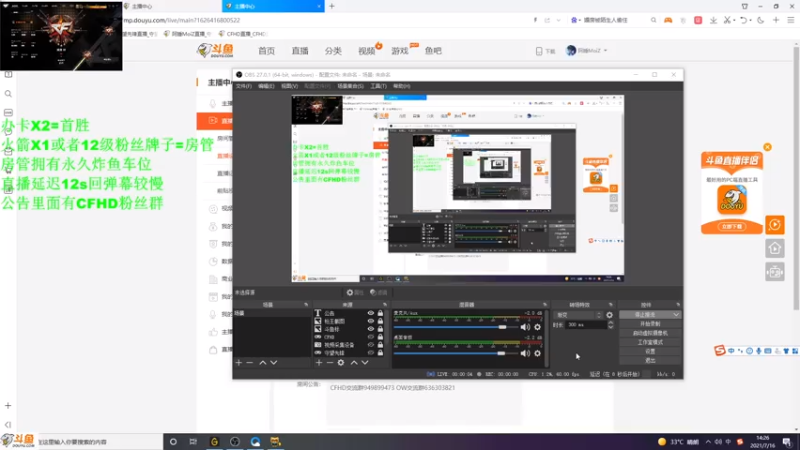Toggle visibility eye of 斗鱼伴 source

pos(371,329)
